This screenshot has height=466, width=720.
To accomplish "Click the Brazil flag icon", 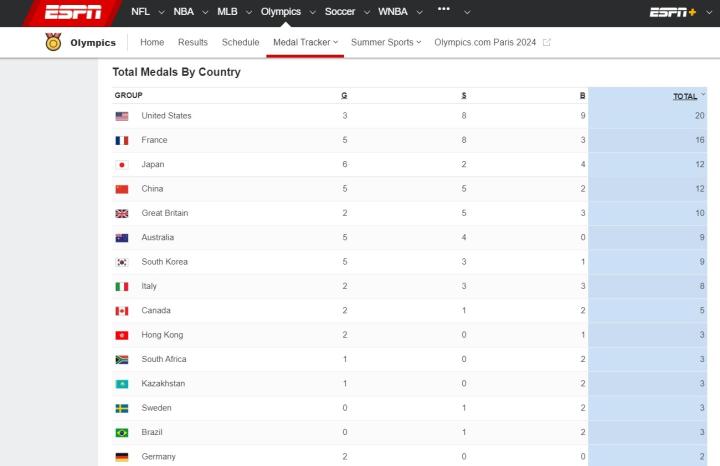I will tap(122, 433).
